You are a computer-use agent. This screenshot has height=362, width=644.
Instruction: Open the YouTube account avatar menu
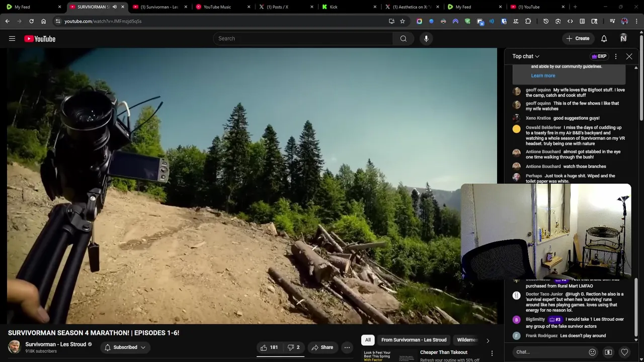click(x=623, y=38)
